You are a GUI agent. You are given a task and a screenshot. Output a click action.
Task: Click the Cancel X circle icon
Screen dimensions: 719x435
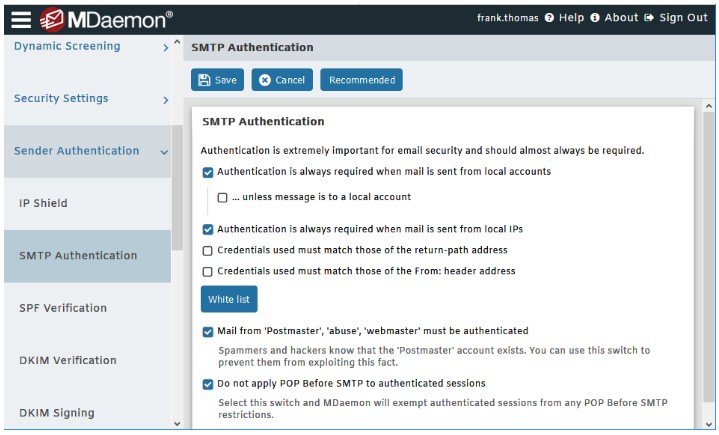(265, 80)
